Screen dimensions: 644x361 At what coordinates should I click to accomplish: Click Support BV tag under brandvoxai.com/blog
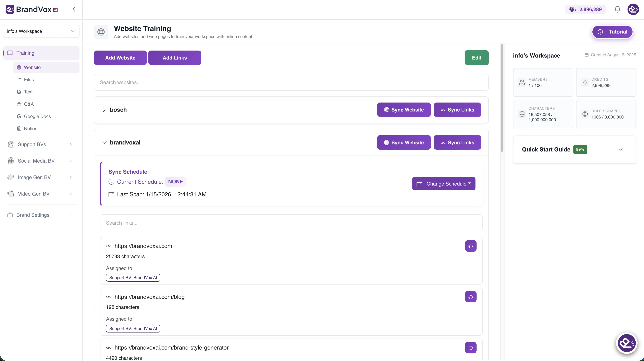pos(133,329)
